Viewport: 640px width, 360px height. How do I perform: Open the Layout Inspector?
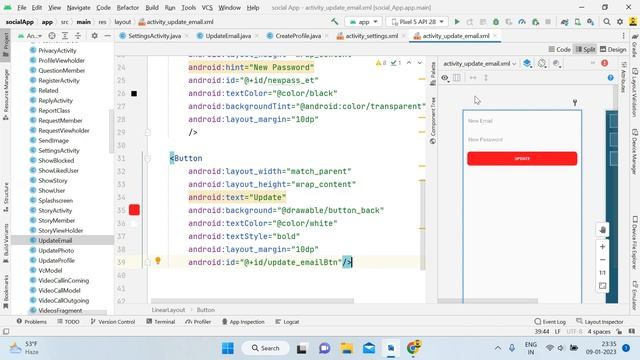600,322
